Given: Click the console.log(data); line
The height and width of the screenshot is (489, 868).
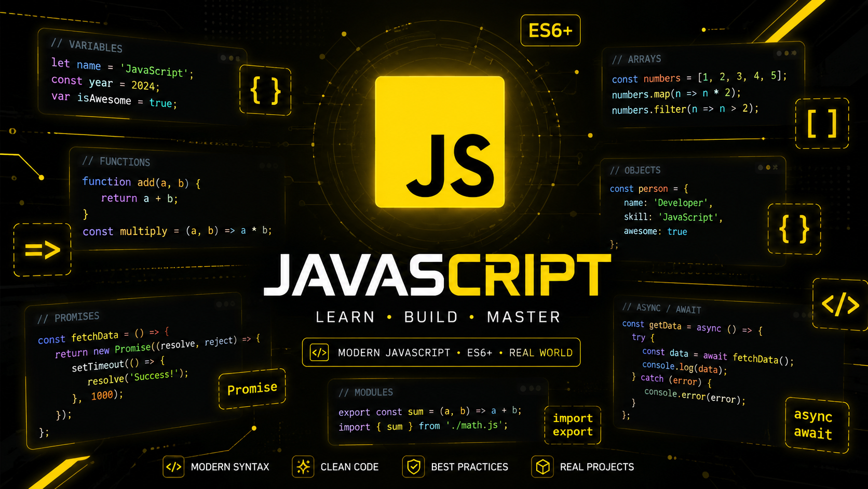Looking at the screenshot, I should click(x=685, y=367).
